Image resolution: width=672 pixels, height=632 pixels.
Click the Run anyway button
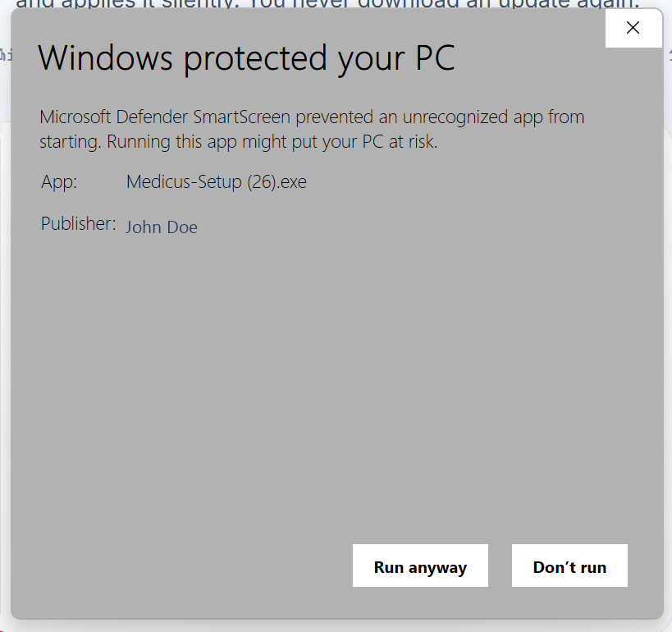(x=420, y=566)
